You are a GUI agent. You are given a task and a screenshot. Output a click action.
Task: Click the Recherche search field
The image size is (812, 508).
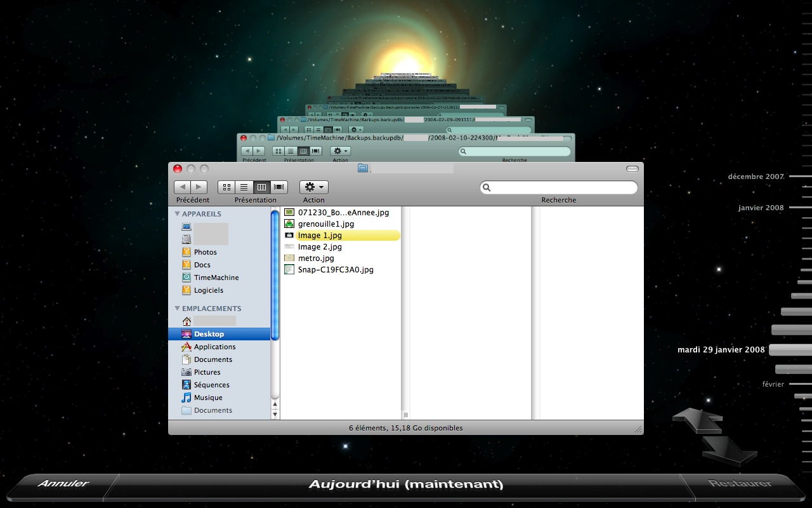[558, 187]
